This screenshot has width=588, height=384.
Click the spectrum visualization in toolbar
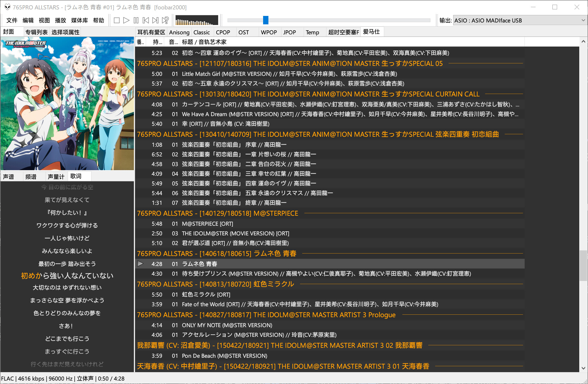(x=197, y=20)
